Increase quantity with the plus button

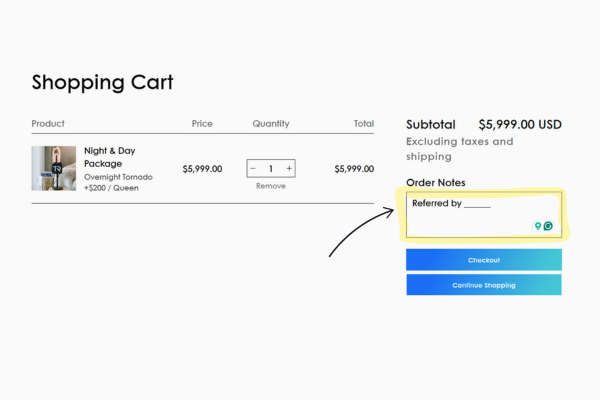click(x=289, y=168)
